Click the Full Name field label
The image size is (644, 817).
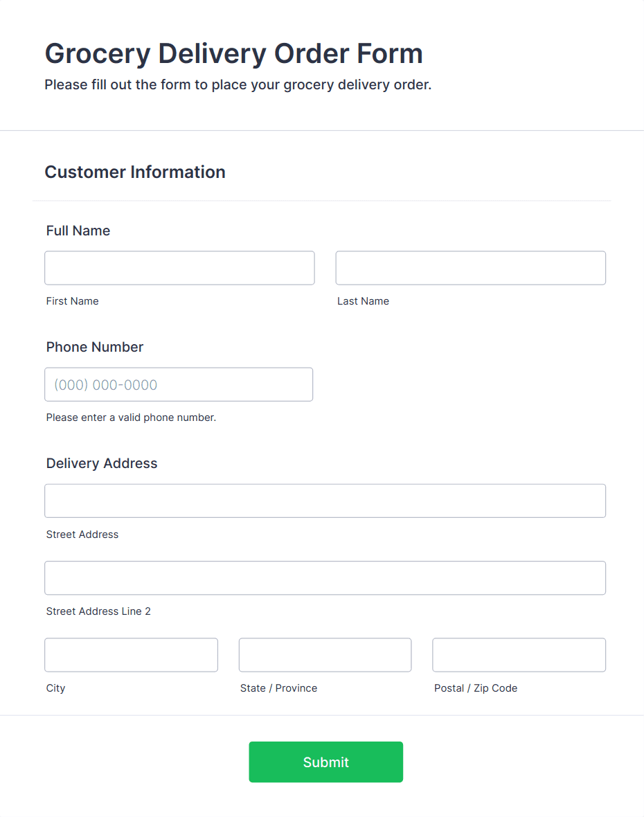78,231
